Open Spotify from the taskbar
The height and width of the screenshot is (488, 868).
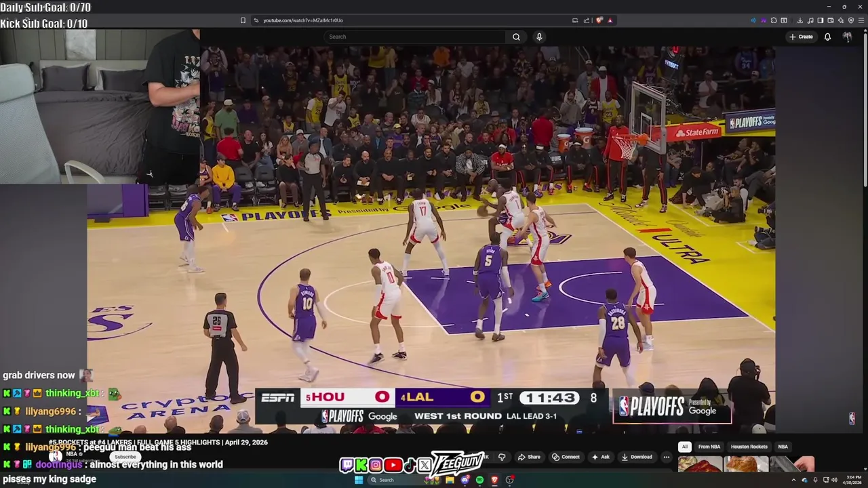(x=479, y=480)
